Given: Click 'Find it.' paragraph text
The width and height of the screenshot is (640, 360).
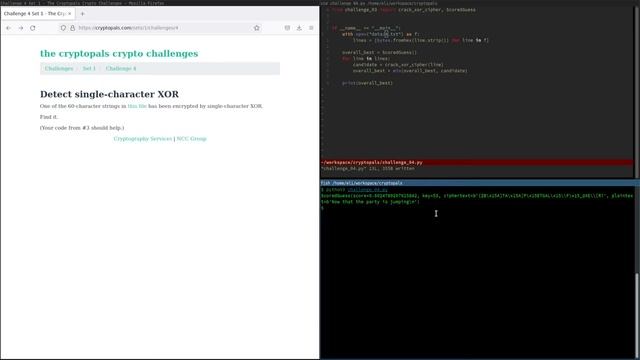Looking at the screenshot, I should coord(49,117).
